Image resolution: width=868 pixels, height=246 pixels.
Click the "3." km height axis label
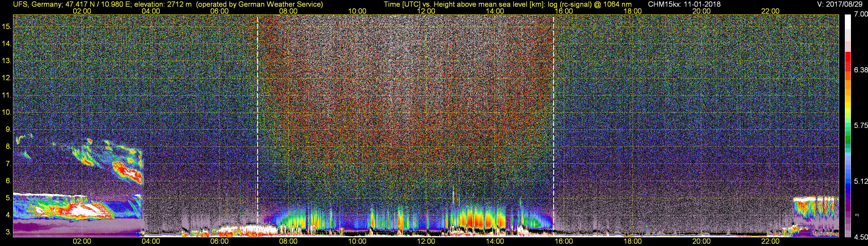pyautogui.click(x=8, y=232)
